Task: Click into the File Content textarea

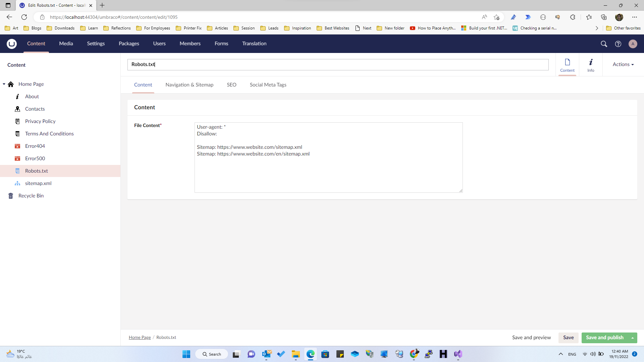Action: [x=329, y=158]
